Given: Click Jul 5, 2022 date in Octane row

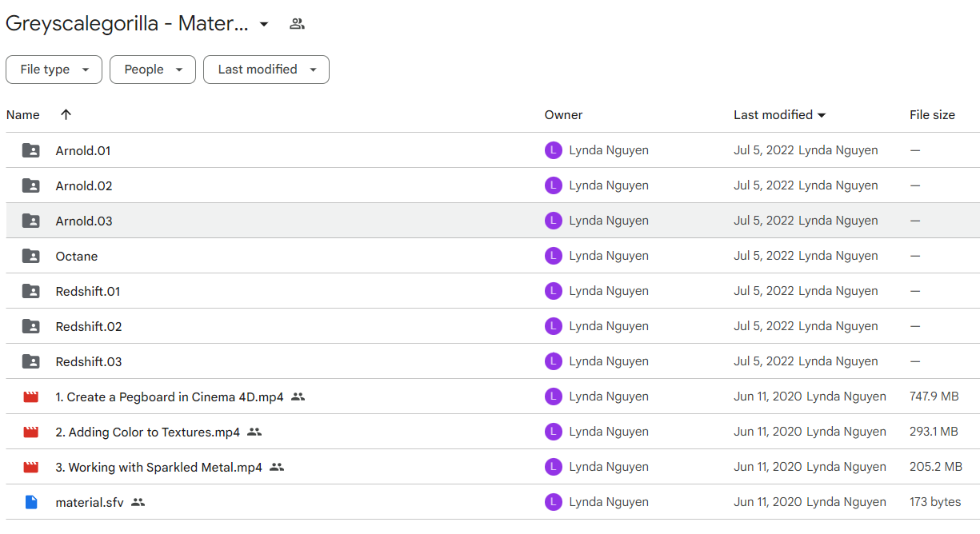Looking at the screenshot, I should click(764, 256).
